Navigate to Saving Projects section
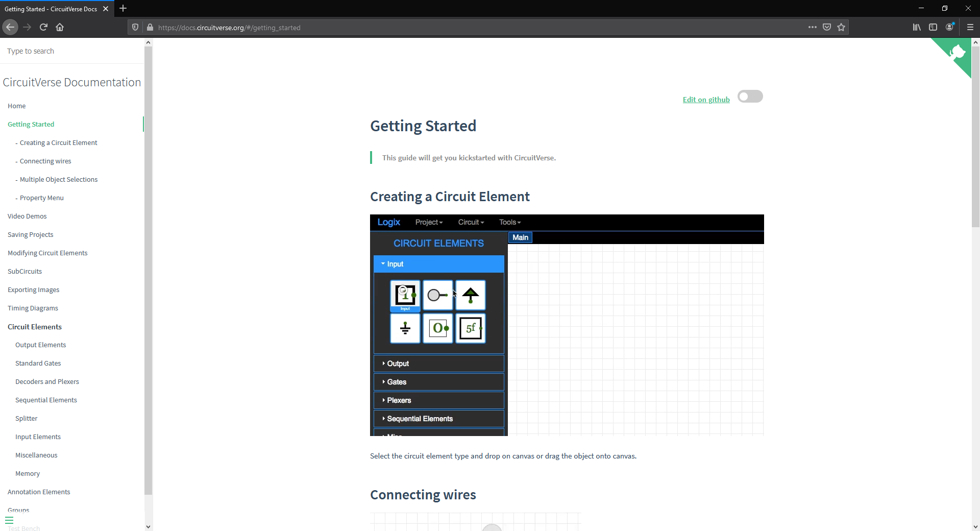Image resolution: width=980 pixels, height=531 pixels. [31, 234]
